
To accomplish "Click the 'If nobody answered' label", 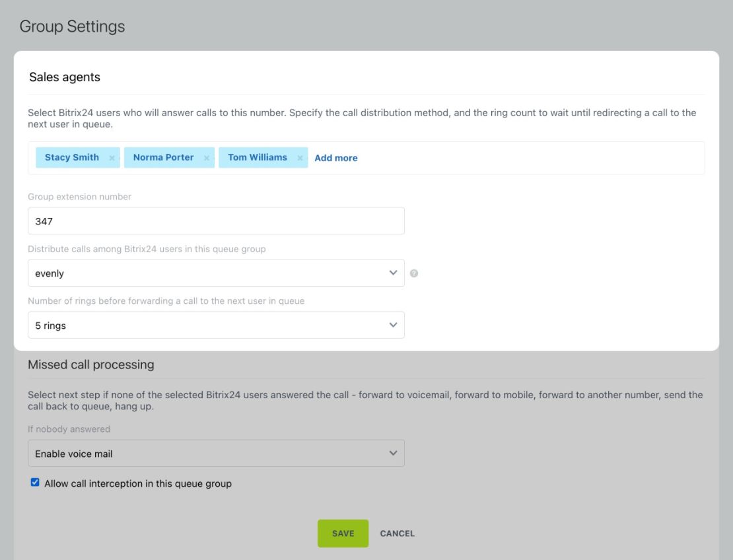I will [69, 429].
